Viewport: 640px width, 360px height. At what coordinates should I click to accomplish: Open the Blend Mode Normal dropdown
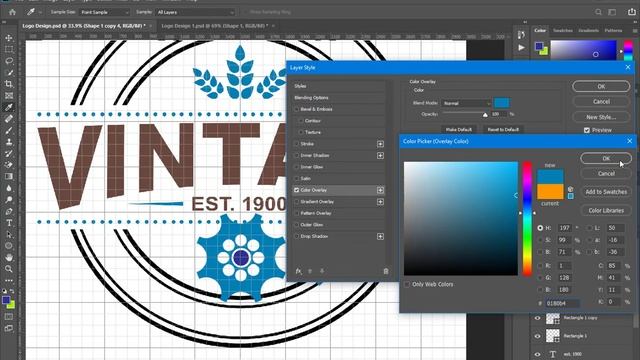pos(466,103)
